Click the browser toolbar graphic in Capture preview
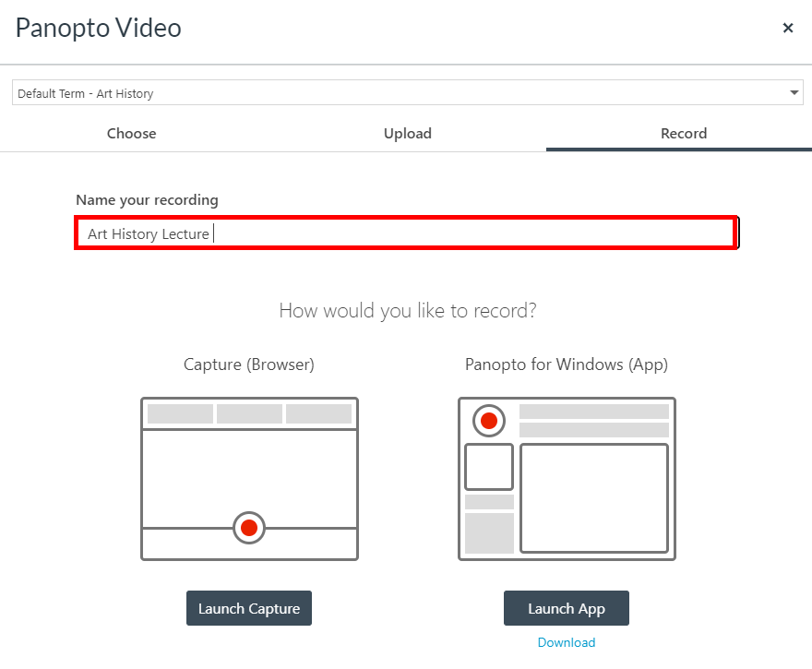 tap(249, 413)
